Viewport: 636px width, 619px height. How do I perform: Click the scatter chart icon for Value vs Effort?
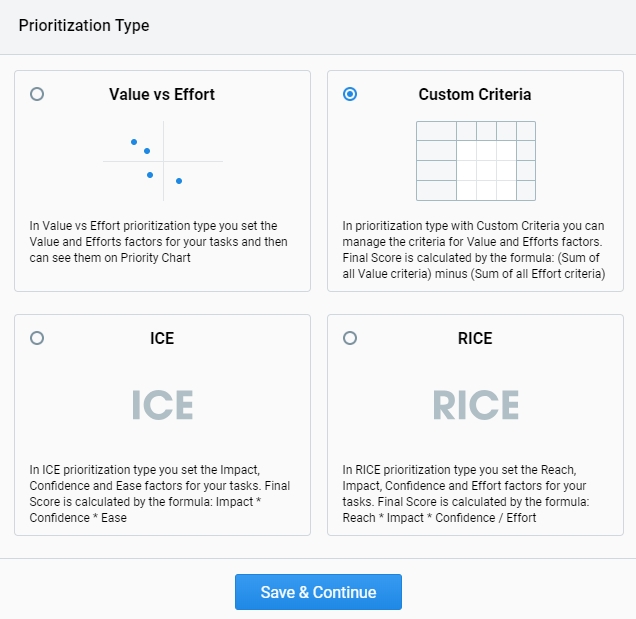point(163,161)
